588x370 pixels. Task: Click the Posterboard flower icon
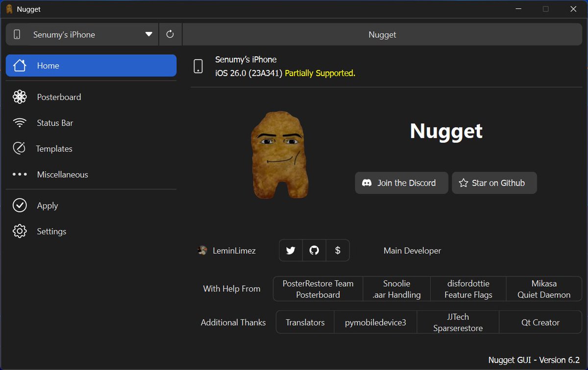[20, 97]
